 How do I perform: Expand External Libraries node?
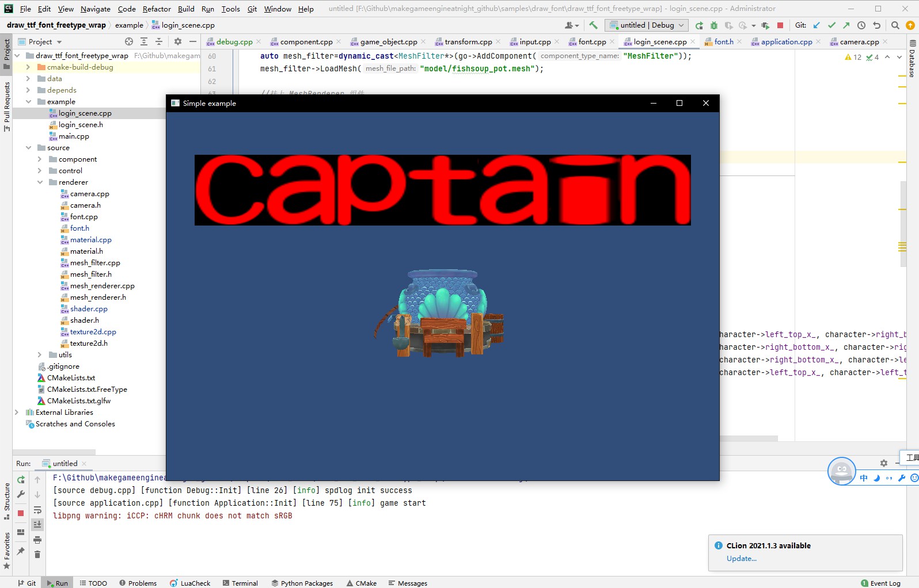click(x=17, y=413)
